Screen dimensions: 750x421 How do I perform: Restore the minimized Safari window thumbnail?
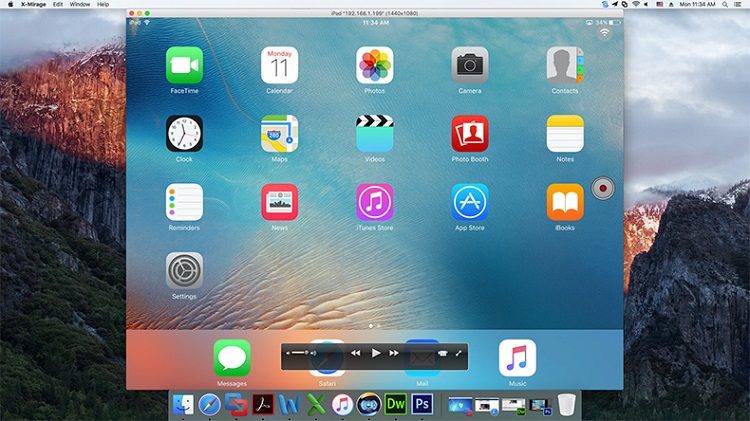(x=487, y=406)
